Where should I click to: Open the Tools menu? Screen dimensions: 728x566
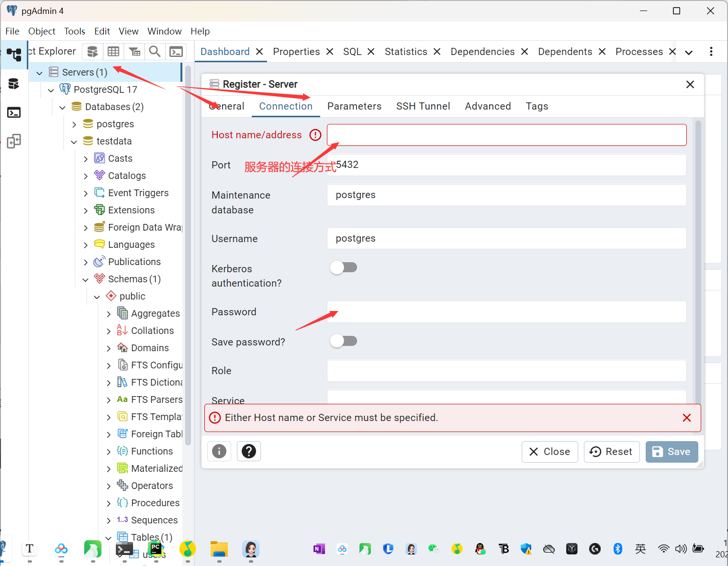click(x=75, y=31)
